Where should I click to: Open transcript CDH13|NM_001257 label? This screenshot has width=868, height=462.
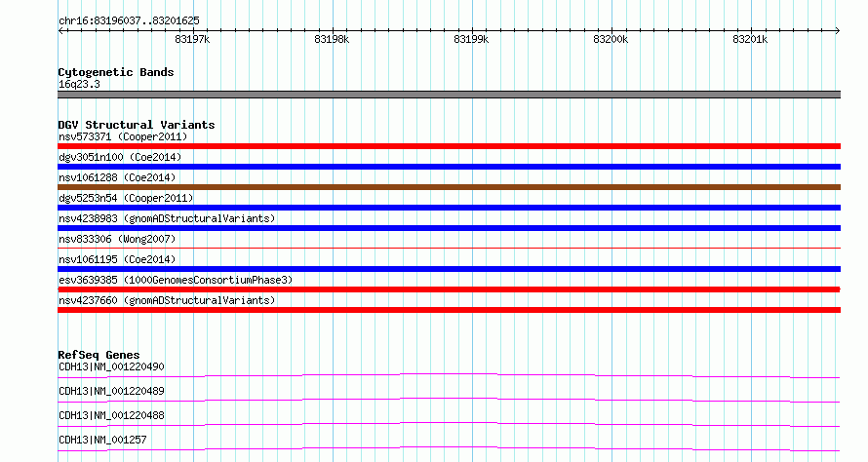point(102,440)
